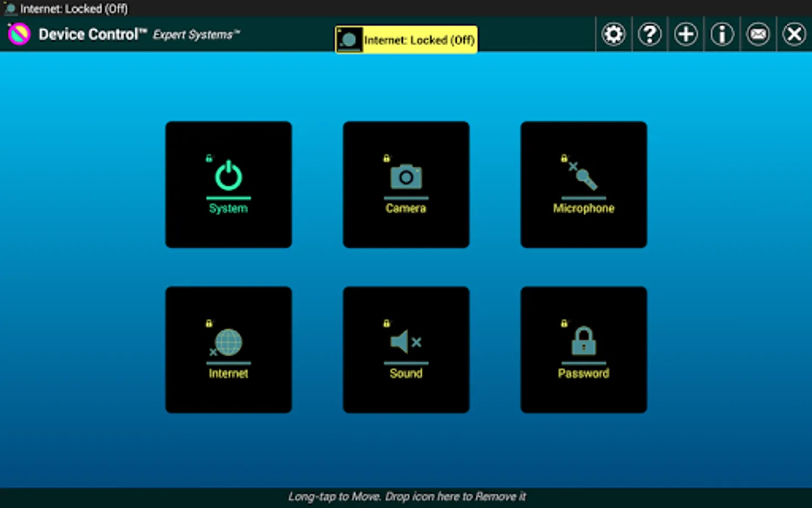The image size is (812, 508).
Task: Send feedback using the envelope icon
Action: pyautogui.click(x=758, y=34)
